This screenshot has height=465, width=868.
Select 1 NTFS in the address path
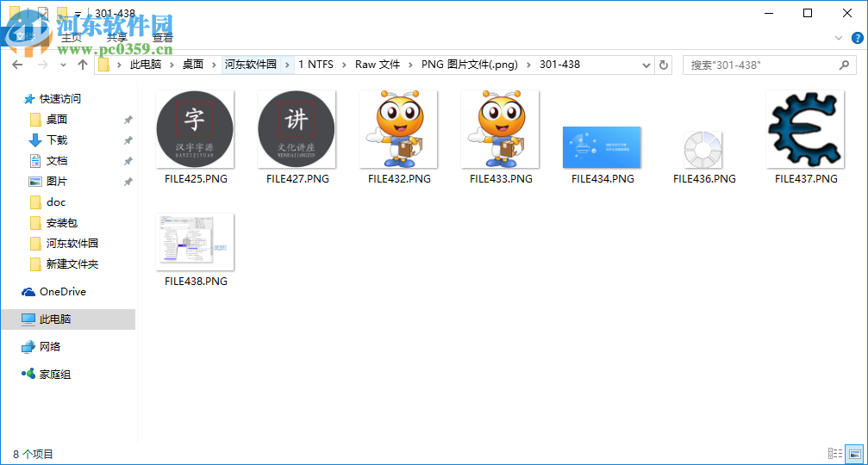[316, 65]
